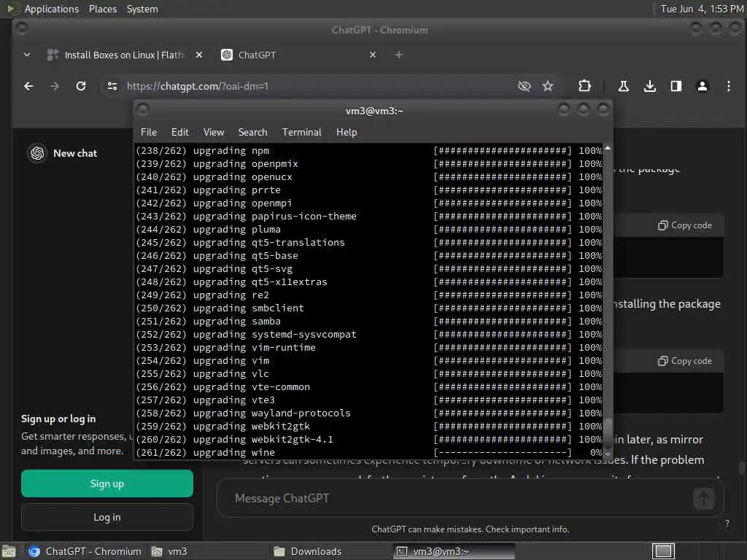Open a new tab with plus

pos(399,55)
